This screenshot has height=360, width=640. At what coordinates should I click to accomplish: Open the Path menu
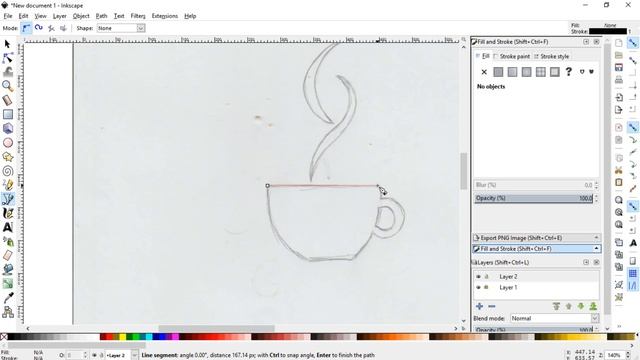tap(101, 16)
